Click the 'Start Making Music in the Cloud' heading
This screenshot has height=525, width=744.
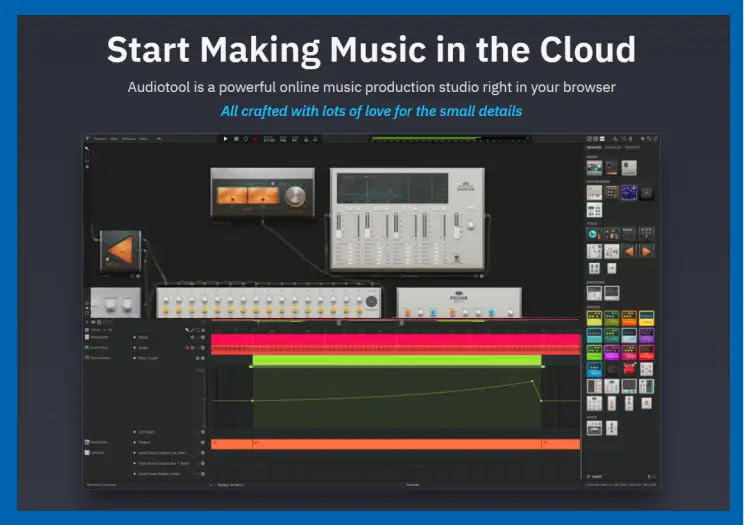point(372,49)
